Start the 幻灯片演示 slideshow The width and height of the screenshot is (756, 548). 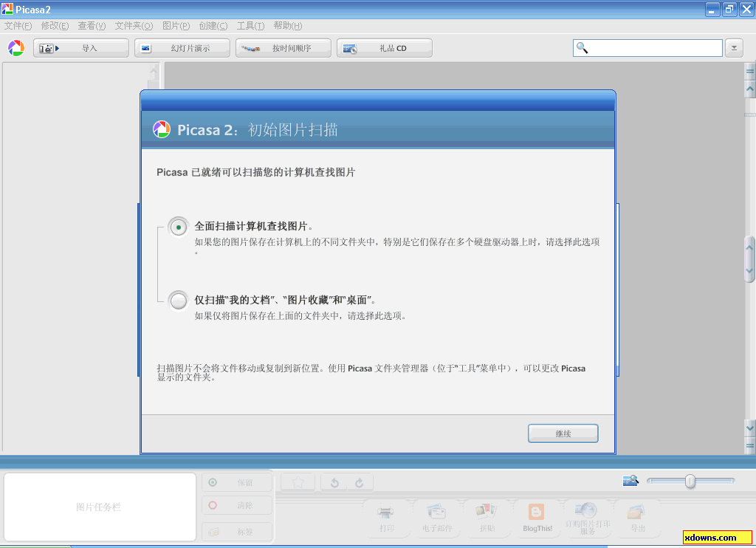(x=182, y=48)
